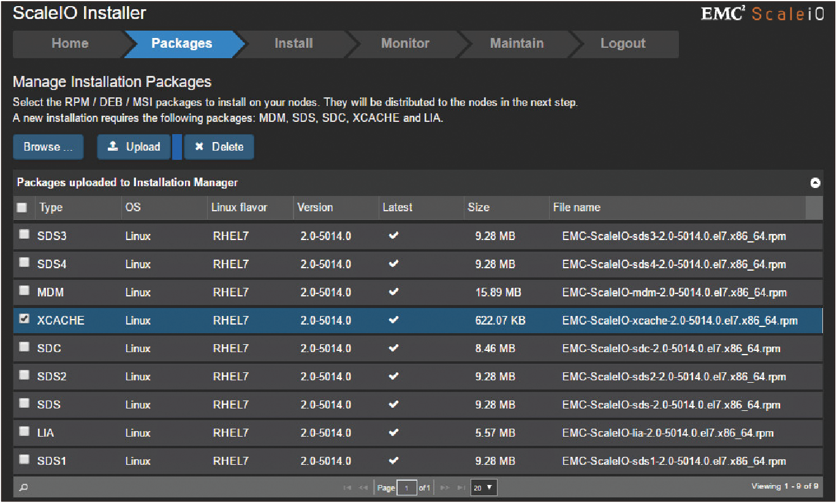
Task: Go to the Home step
Action: click(x=70, y=43)
